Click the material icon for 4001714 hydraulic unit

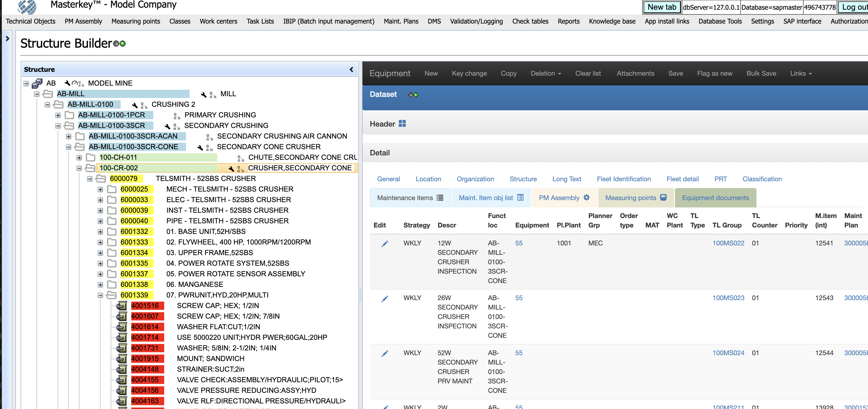(x=122, y=337)
